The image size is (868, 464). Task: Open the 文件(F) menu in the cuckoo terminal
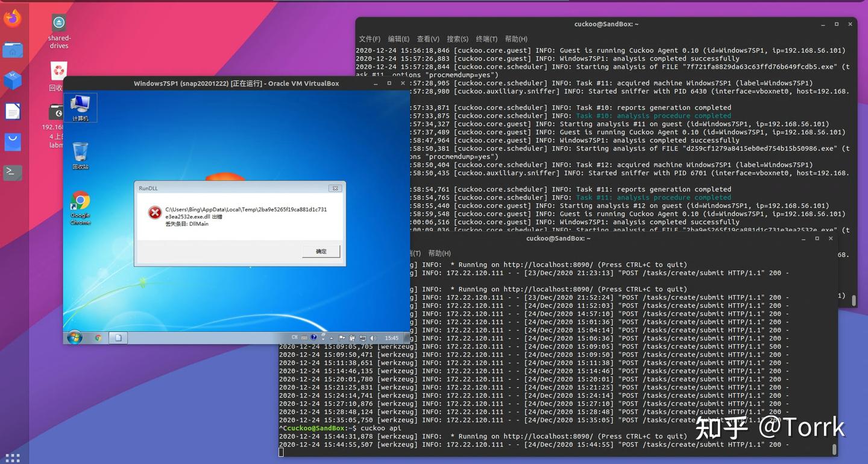368,39
